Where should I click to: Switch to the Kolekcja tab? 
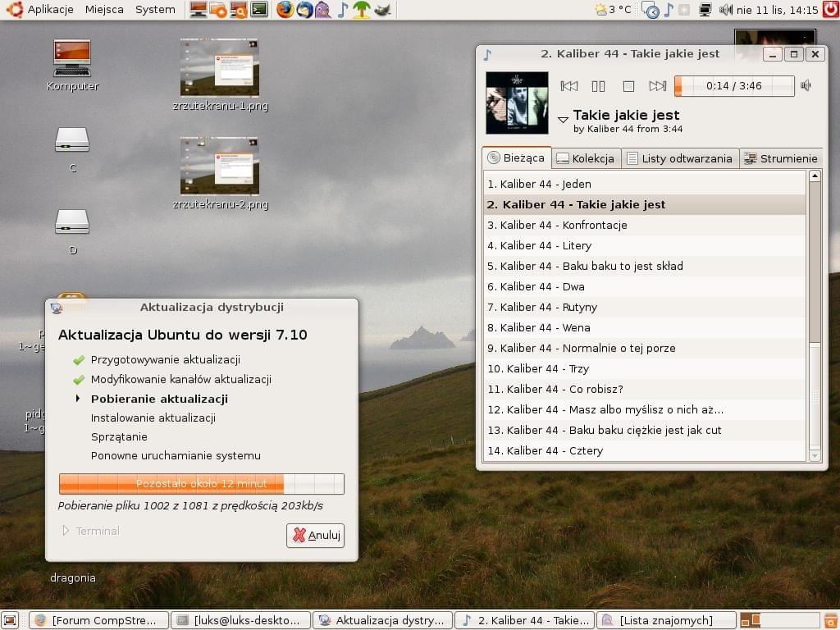click(x=586, y=158)
